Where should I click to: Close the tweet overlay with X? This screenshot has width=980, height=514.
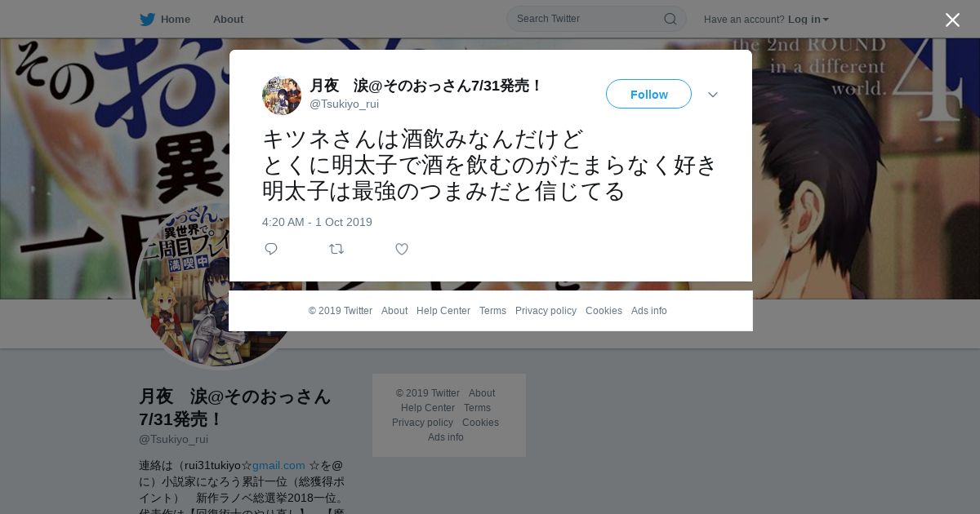click(x=952, y=20)
